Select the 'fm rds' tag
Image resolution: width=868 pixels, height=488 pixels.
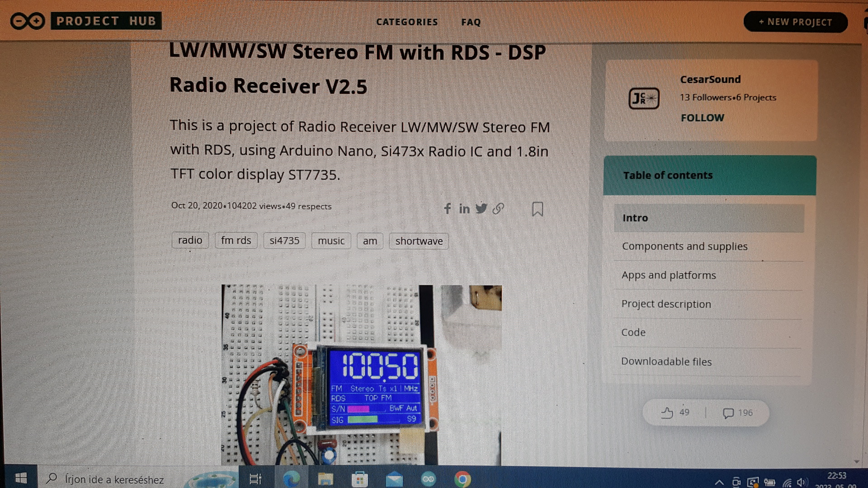click(x=236, y=240)
